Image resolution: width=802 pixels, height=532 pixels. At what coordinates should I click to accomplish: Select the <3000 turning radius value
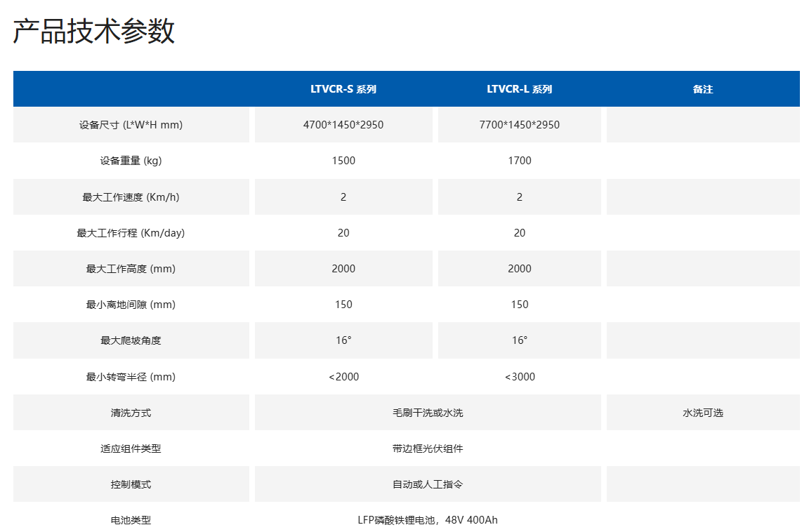[x=519, y=377]
